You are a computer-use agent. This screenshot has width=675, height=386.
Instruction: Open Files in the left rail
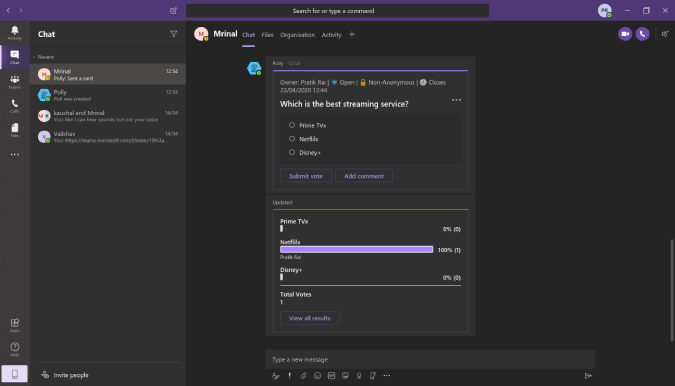point(15,130)
